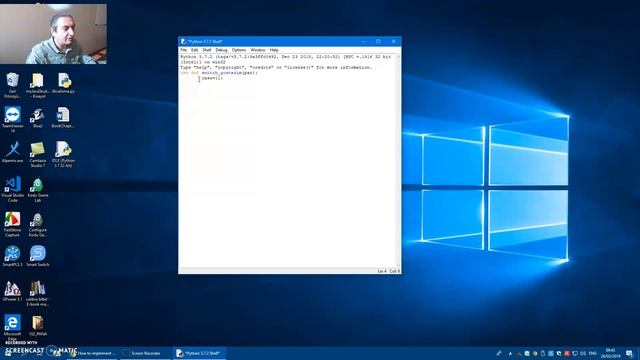The width and height of the screenshot is (640, 360).
Task: Click the taskbar clock and date
Action: [x=610, y=353]
